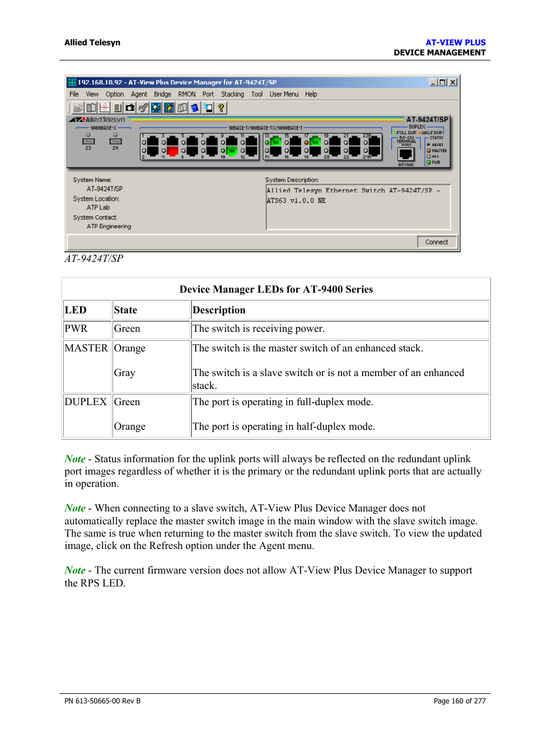
Task: Click the monitor screen toolbar icon
Action: pos(208,108)
